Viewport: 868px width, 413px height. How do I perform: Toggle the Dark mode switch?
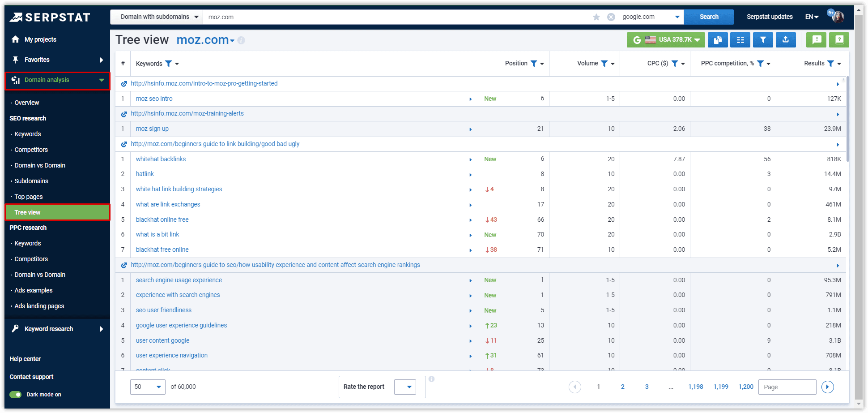tap(16, 395)
